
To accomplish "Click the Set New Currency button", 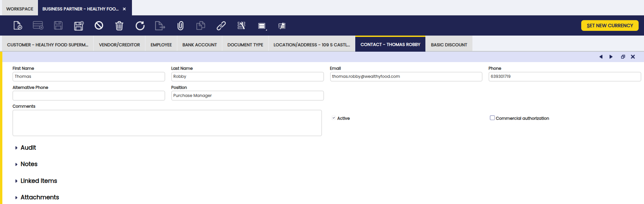I will point(609,25).
